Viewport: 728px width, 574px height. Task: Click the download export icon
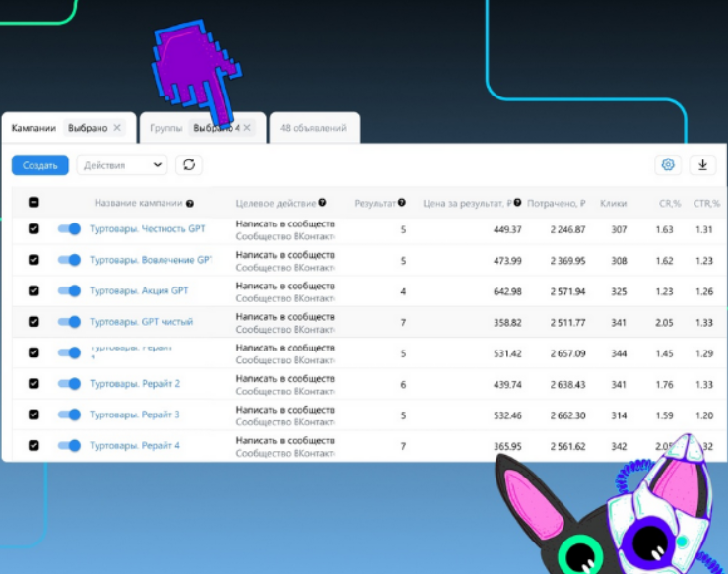click(702, 165)
